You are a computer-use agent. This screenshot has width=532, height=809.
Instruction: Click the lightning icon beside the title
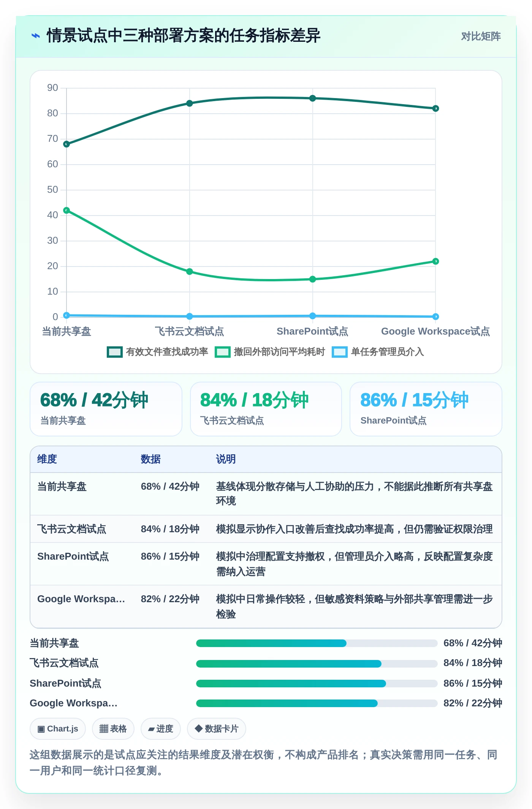36,36
